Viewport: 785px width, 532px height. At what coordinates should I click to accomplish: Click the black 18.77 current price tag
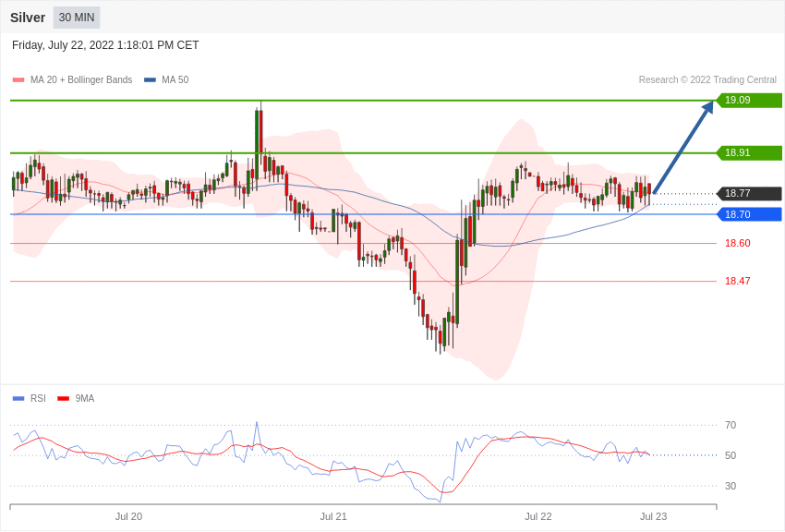click(x=749, y=193)
